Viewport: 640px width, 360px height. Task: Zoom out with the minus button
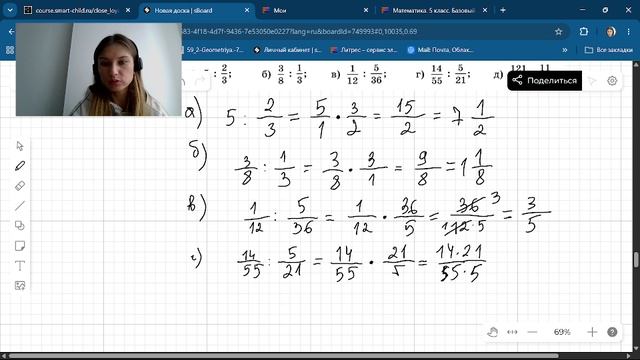click(x=532, y=332)
